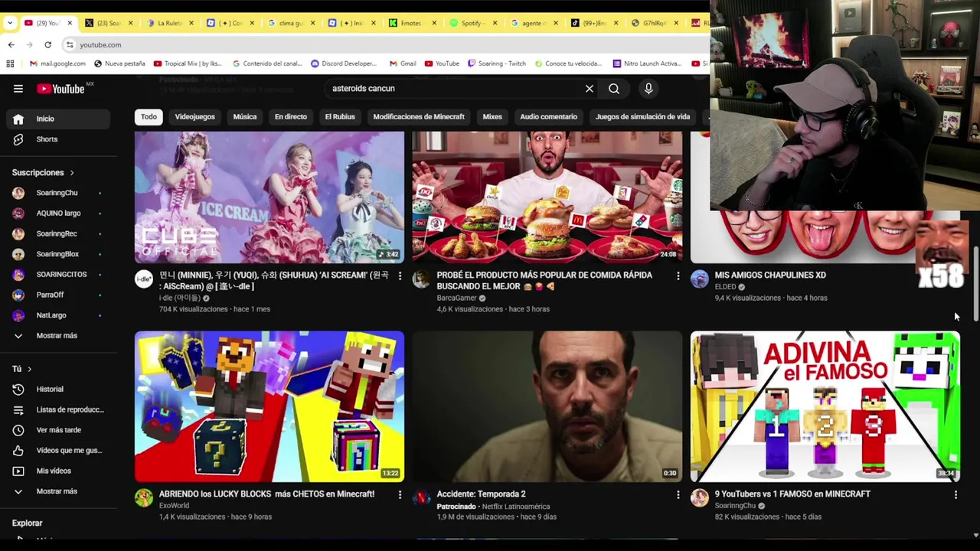This screenshot has width=980, height=551.
Task: Open ELDED channel avatar
Action: (x=700, y=279)
